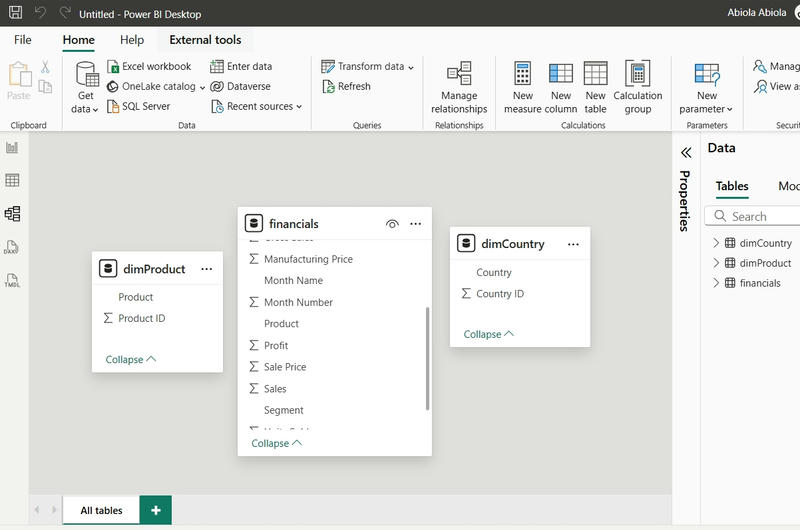Image resolution: width=800 pixels, height=530 pixels.
Task: Open the External tools tab
Action: point(205,40)
